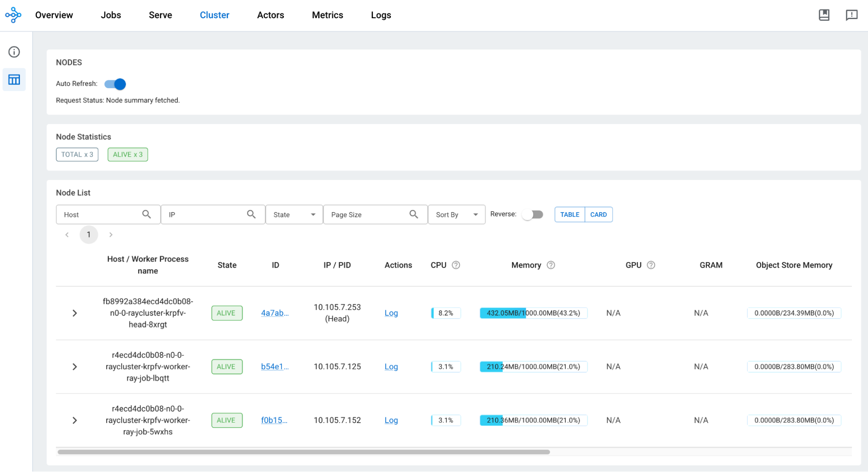Click the 210.24MB memory usage bar
The width and height of the screenshot is (868, 472).
pyautogui.click(x=533, y=367)
